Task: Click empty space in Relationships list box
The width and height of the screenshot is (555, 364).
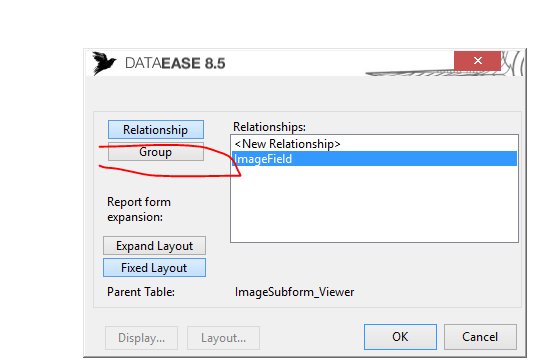Action: pos(374,204)
